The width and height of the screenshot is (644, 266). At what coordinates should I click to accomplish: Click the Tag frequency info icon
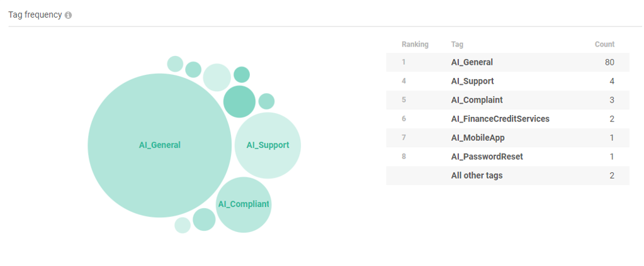coord(68,15)
